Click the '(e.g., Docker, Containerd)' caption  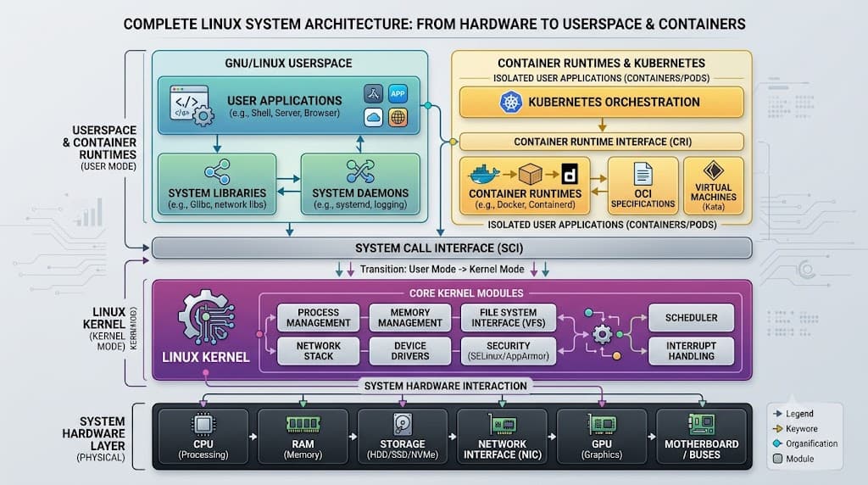pyautogui.click(x=526, y=205)
